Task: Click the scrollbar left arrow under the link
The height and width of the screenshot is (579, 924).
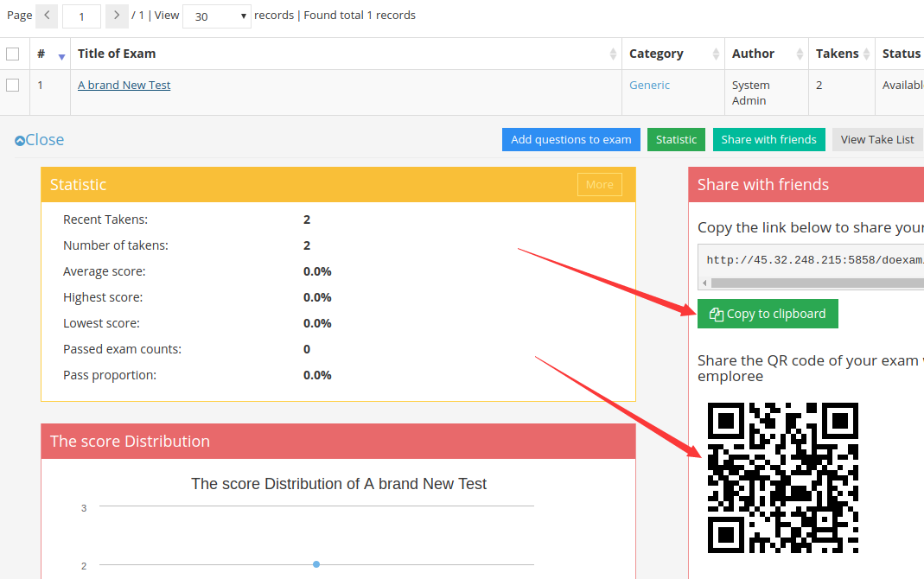Action: 704,283
